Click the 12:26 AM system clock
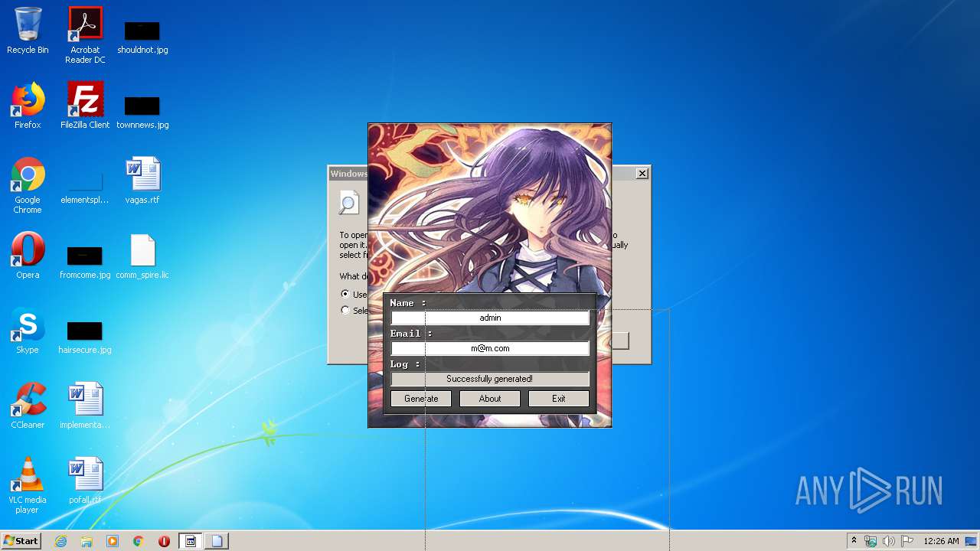 941,541
